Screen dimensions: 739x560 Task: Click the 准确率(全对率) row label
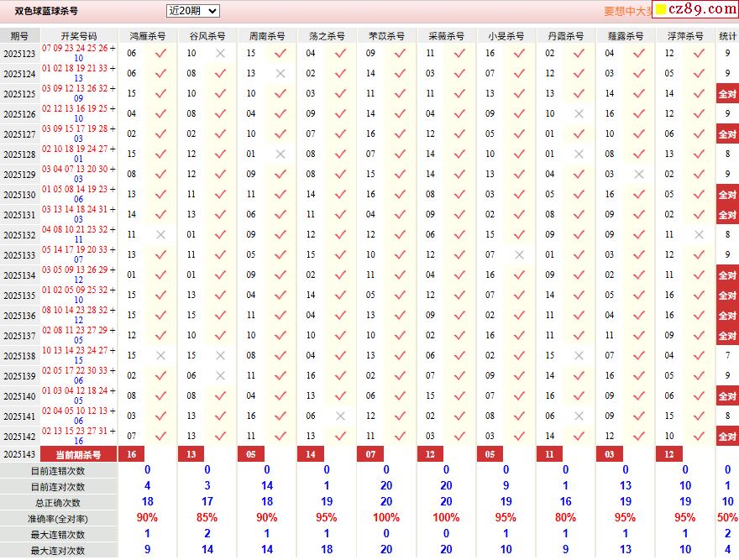(58, 519)
